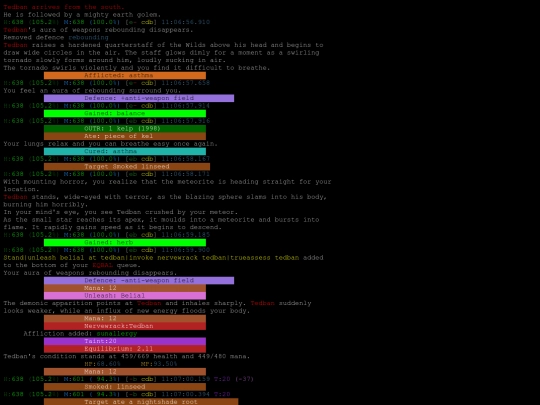The image size is (540, 405).
Task: Click the line "Tedban arrives from the south."
Action: click(64, 7)
